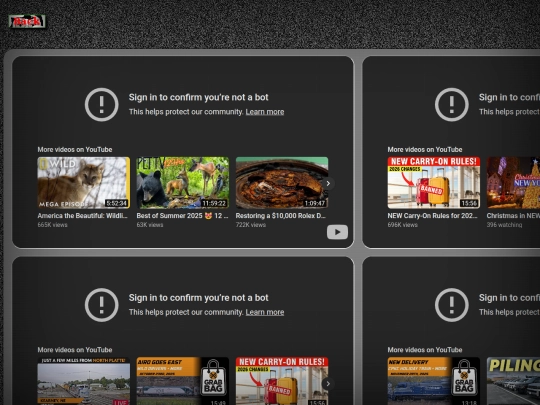
Task: Open the PILING cars thumbnail
Action: [513, 381]
